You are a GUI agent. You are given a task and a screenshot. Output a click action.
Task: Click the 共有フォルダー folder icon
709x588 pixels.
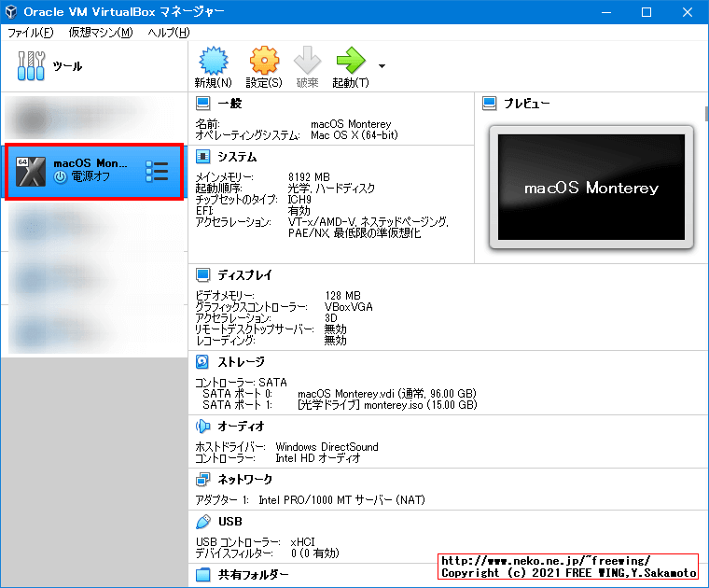point(203,575)
